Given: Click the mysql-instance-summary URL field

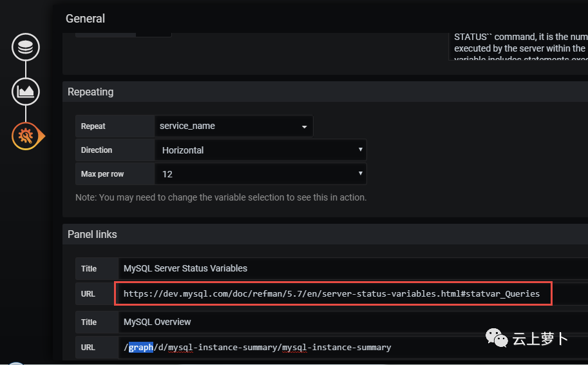Looking at the screenshot, I should click(x=353, y=348).
